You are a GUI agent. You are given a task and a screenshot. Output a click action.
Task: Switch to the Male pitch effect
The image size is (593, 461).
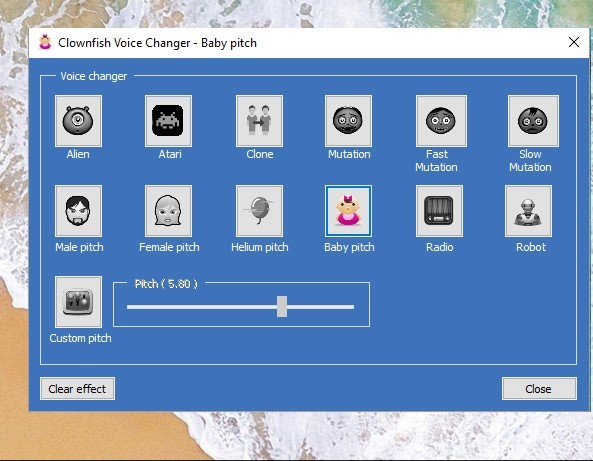(78, 211)
